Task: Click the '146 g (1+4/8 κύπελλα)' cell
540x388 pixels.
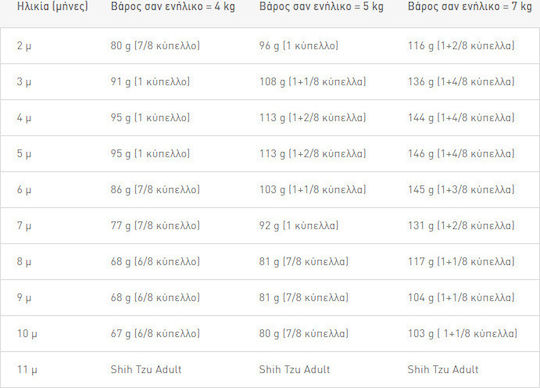Action: coord(461,154)
